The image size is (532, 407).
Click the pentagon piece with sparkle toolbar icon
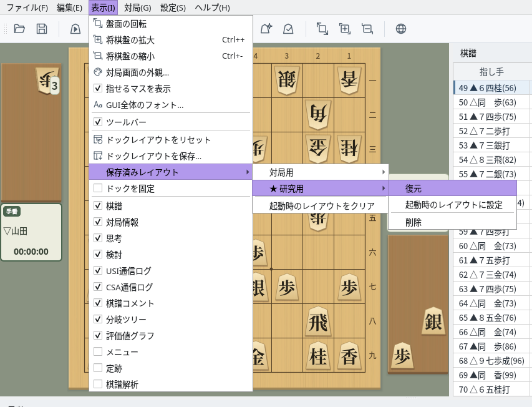(266, 29)
